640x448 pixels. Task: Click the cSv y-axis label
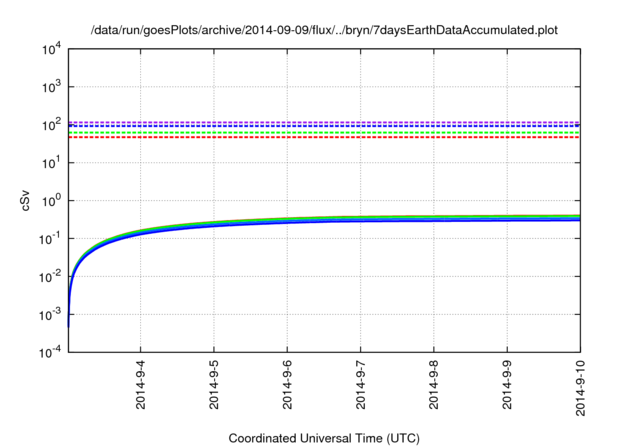pyautogui.click(x=26, y=200)
